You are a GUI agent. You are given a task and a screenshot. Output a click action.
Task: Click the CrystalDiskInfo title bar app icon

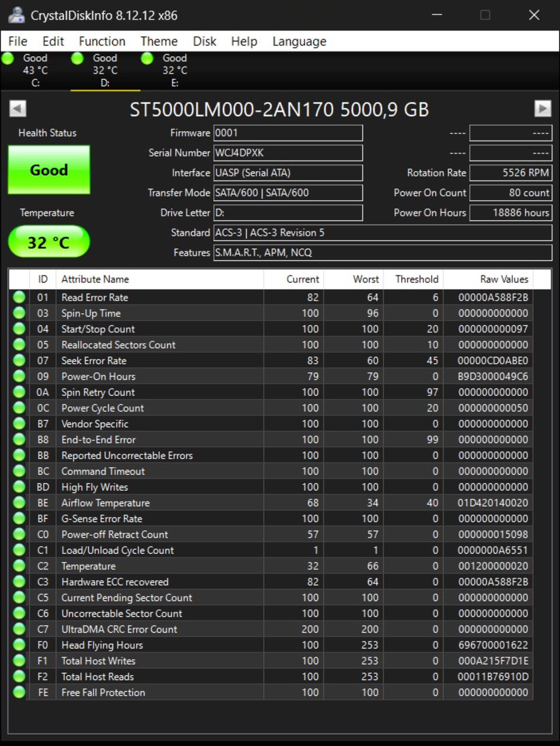16,15
